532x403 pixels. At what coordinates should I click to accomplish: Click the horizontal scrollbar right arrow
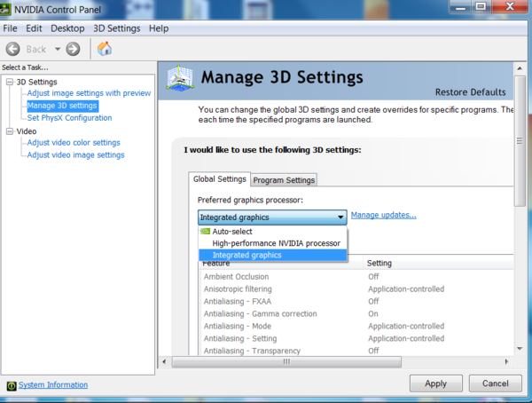click(506, 362)
